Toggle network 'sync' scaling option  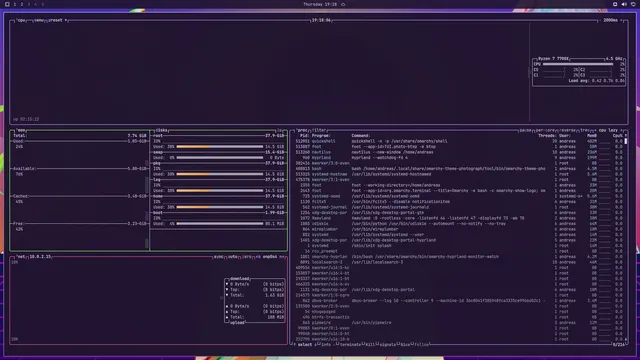click(x=219, y=257)
